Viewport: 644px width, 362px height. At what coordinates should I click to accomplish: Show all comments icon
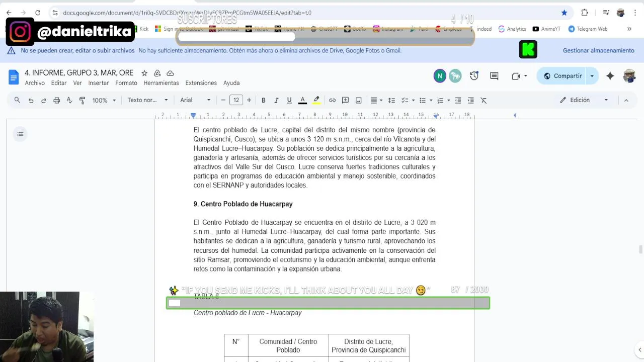pos(494,76)
